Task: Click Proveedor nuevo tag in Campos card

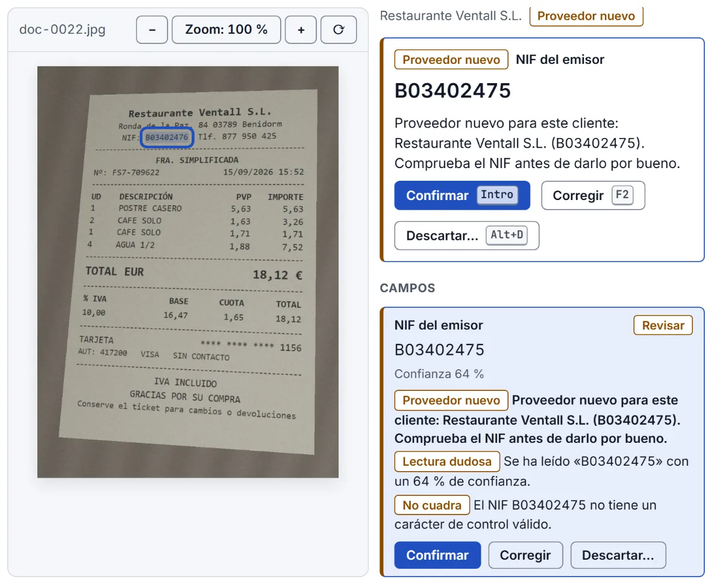Action: tap(451, 401)
